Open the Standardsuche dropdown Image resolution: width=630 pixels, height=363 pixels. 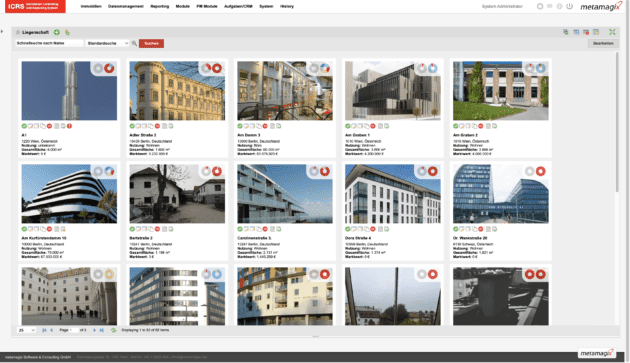pos(107,43)
